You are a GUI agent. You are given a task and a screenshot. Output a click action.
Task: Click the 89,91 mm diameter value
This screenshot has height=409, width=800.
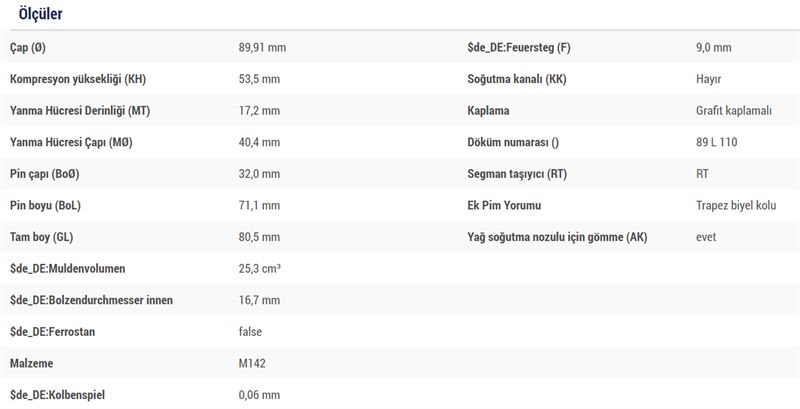tap(262, 48)
